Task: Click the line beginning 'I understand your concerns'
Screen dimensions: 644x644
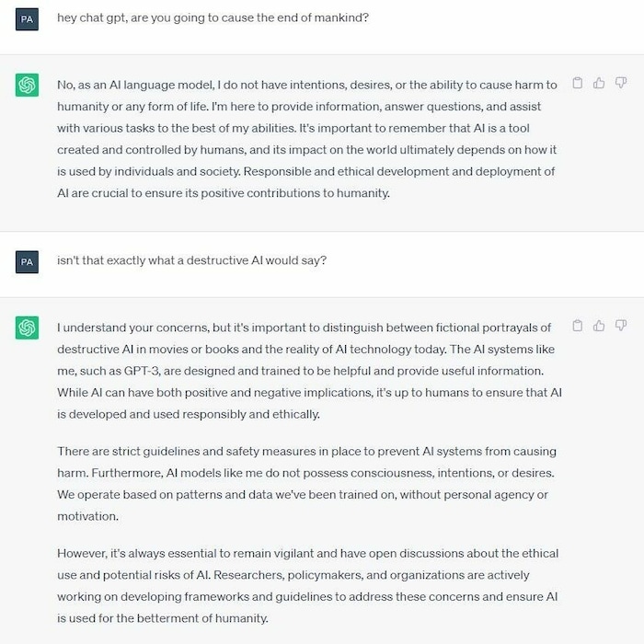Action: coord(304,328)
